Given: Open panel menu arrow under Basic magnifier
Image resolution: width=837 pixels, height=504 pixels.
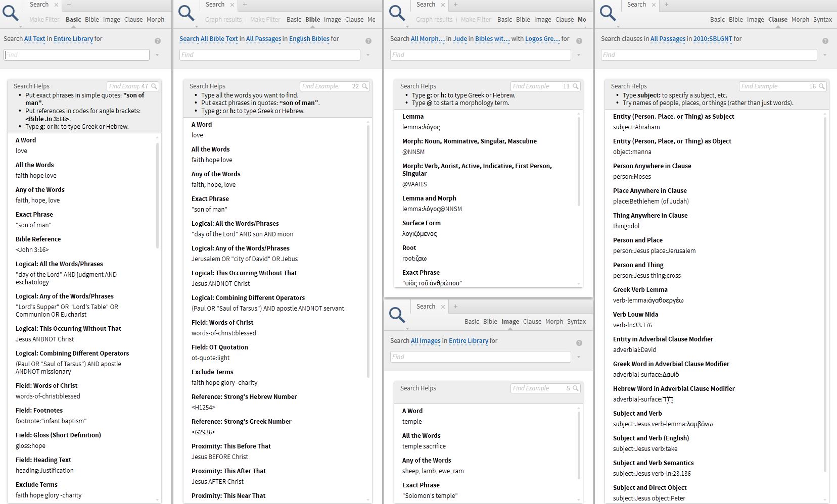Looking at the screenshot, I should coord(20,26).
